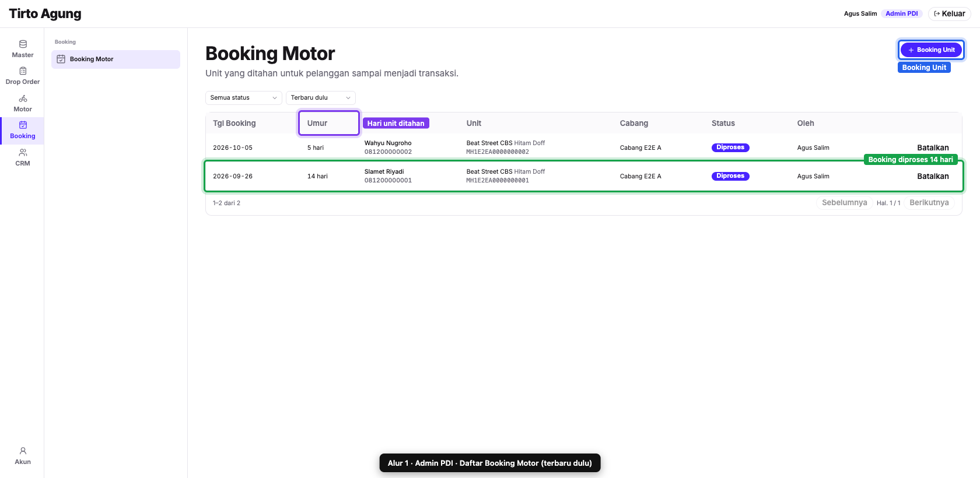Go to the Sebelumnya page
Image resolution: width=980 pixels, height=478 pixels.
844,203
